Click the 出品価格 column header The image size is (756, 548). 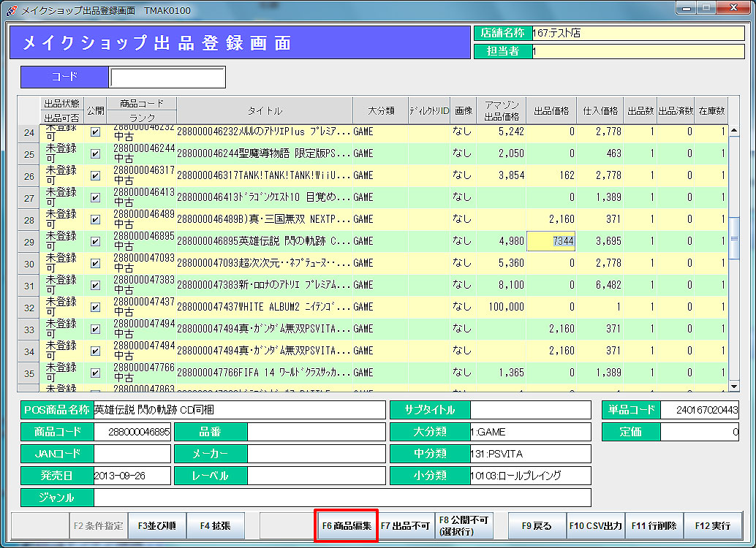551,110
